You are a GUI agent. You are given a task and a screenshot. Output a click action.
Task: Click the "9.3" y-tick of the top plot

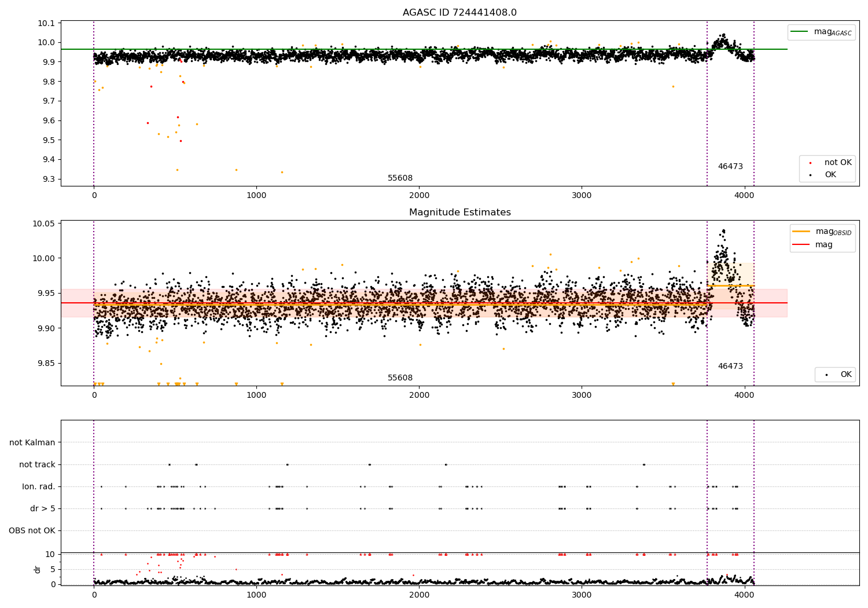coord(50,180)
